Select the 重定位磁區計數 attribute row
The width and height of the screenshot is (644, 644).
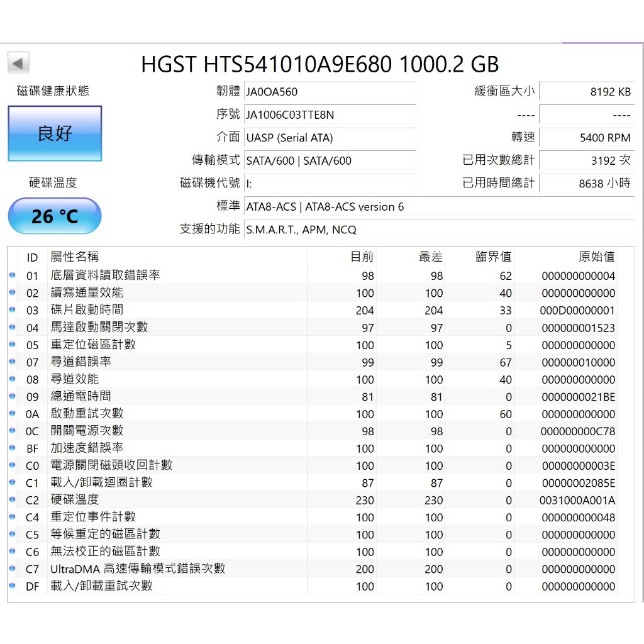93,345
